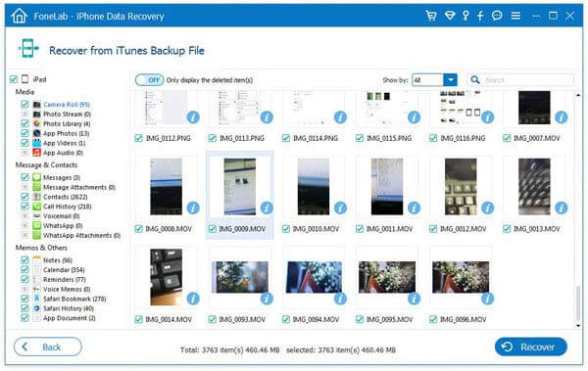The height and width of the screenshot is (371, 588).
Task: Open the chat feedback icon
Action: (x=497, y=16)
